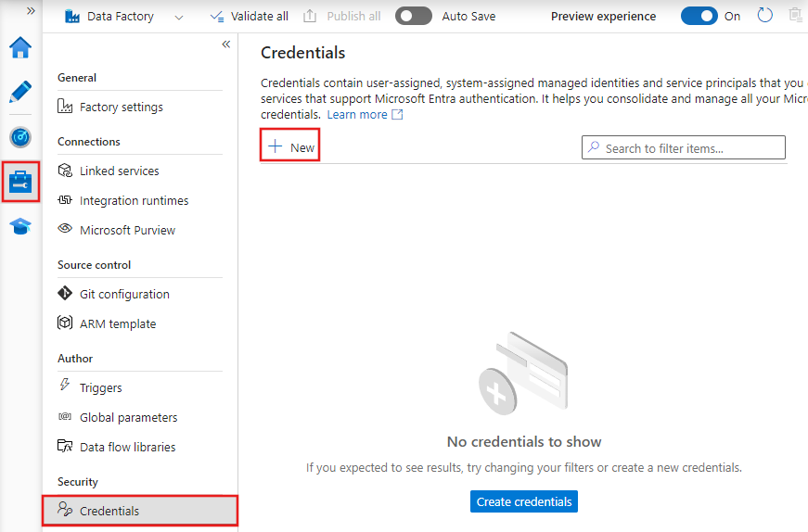Open the Learning center graduation cap
Screen dimensions: 808x532
click(20, 226)
